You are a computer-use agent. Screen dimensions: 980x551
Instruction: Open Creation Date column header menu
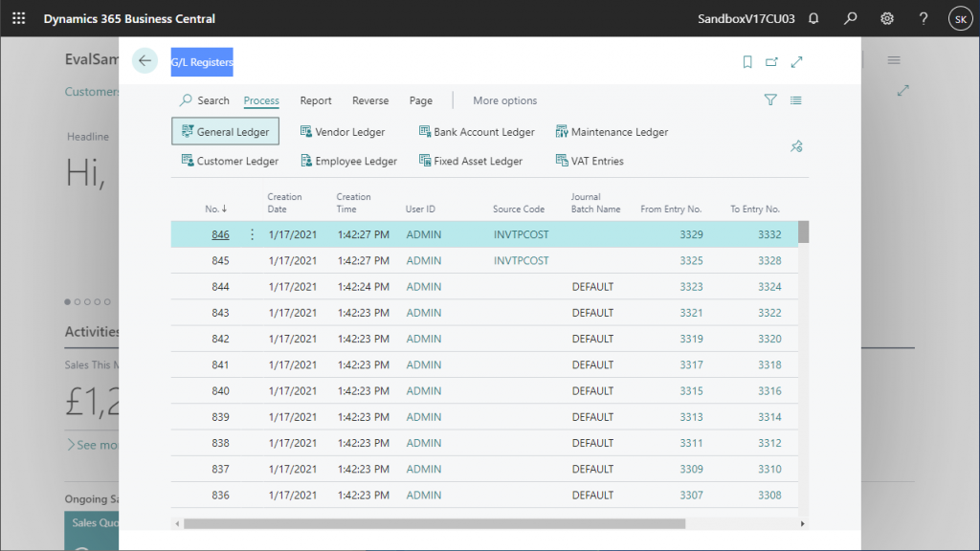point(284,203)
